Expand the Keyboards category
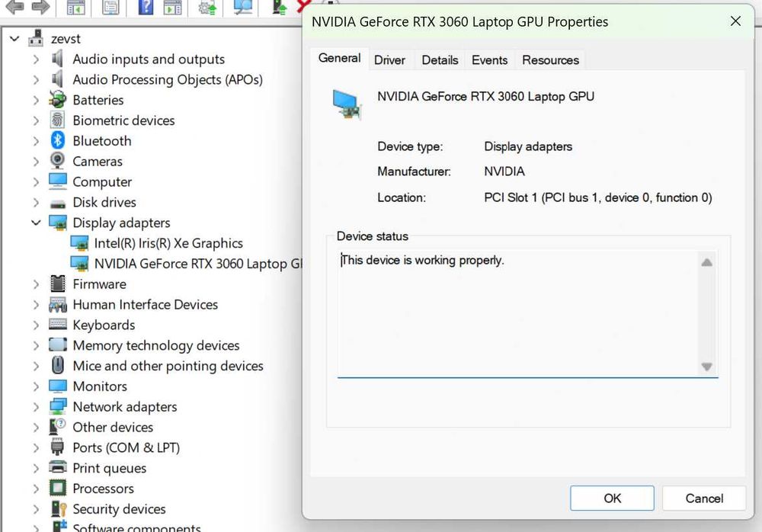Screen dimensions: 762x532 (x=36, y=325)
